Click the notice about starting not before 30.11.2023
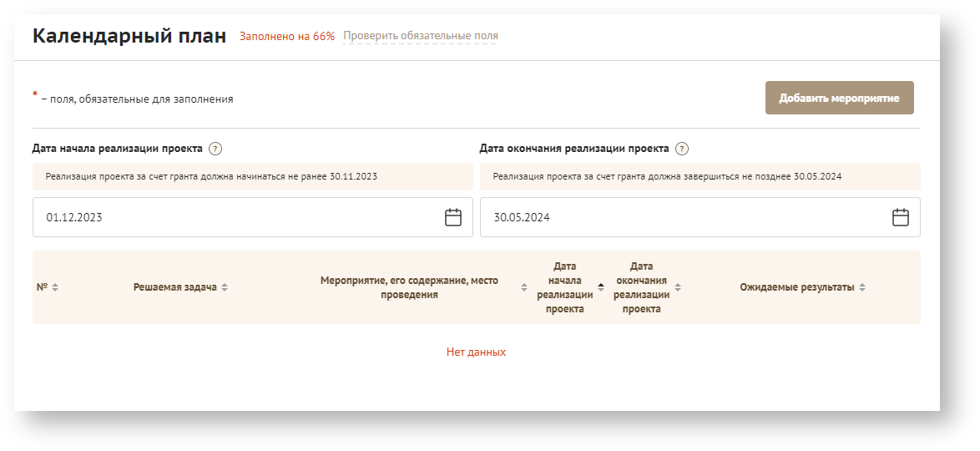Screen dimensions: 980x451 click(x=211, y=177)
